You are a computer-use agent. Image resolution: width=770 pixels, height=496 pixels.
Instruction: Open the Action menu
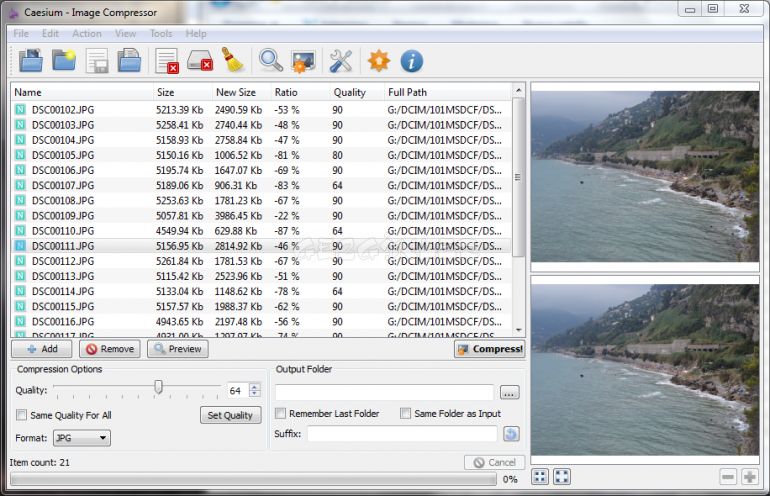(87, 33)
